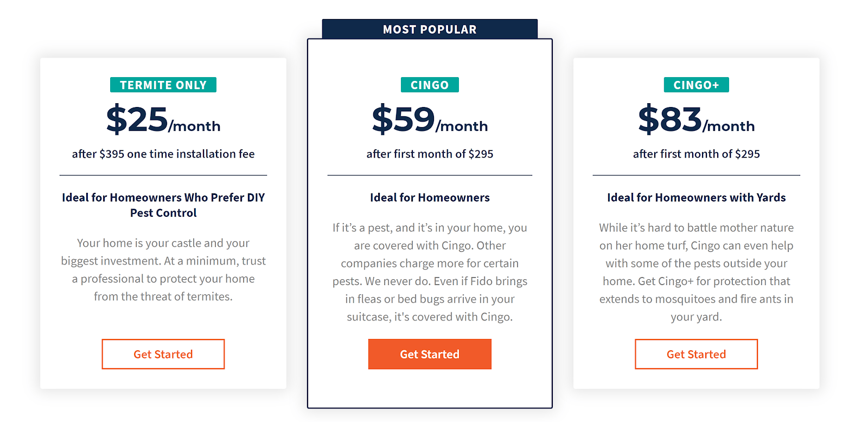This screenshot has height=422, width=868.
Task: Select the TERMITE ONLY badge label
Action: click(163, 85)
